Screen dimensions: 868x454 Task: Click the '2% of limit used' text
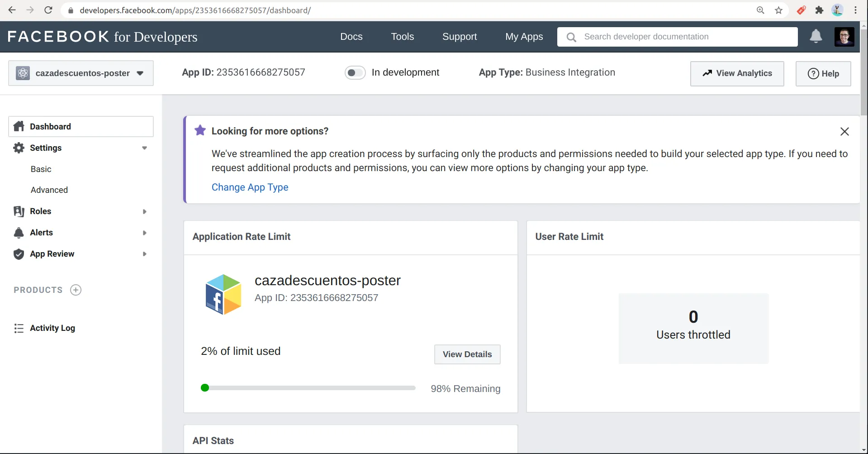pos(241,351)
